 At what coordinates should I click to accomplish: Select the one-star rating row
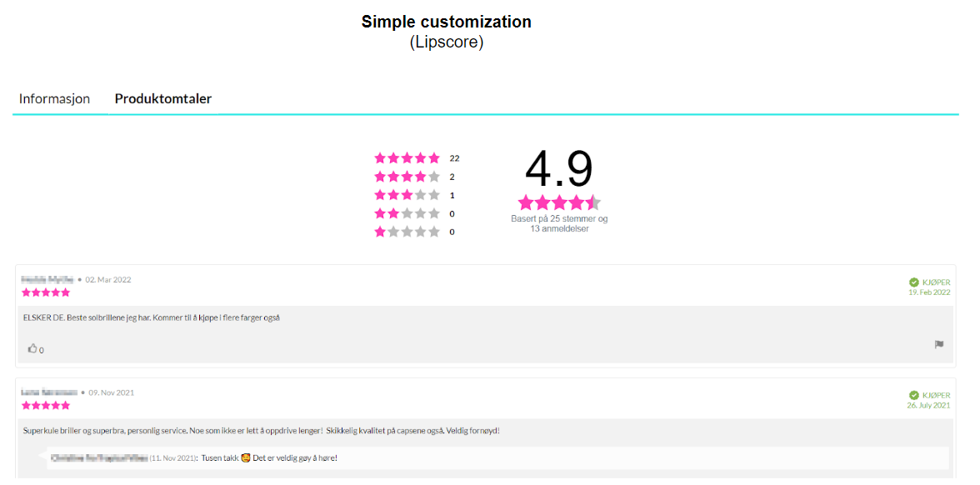tap(407, 232)
